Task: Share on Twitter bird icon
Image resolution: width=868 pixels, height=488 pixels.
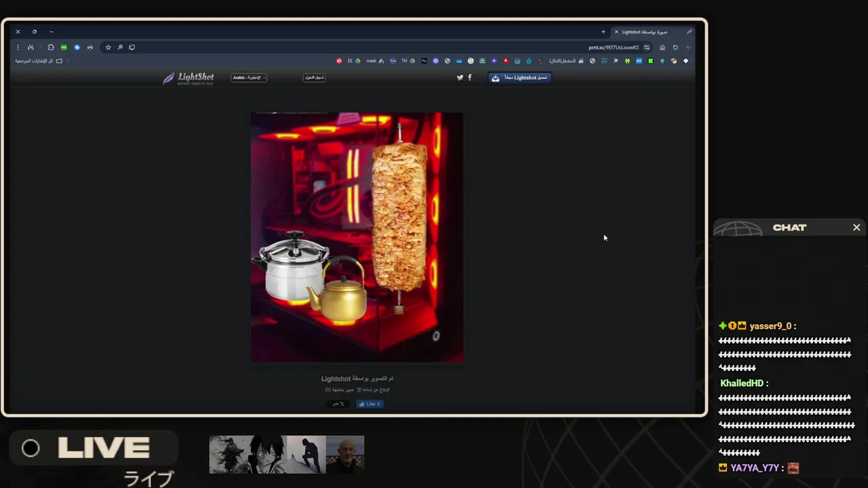Action: [460, 77]
